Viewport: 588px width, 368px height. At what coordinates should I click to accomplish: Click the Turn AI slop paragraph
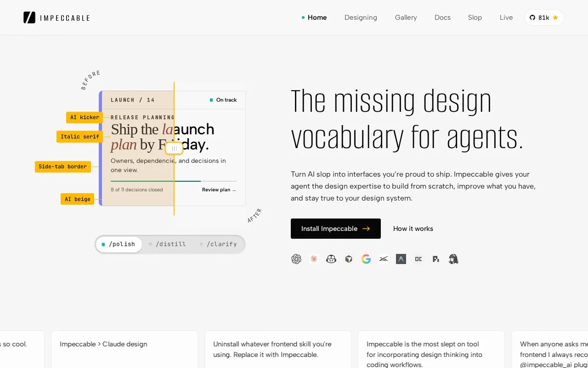(413, 186)
